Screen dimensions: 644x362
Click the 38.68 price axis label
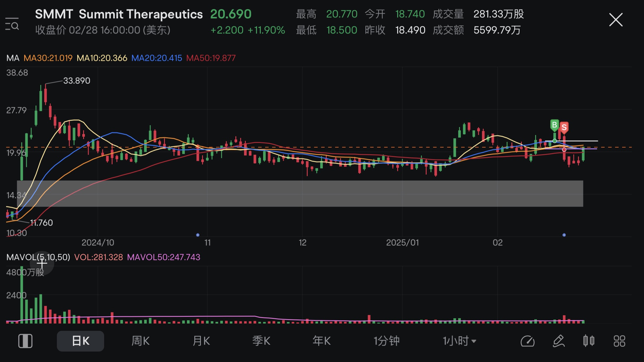[x=17, y=73]
